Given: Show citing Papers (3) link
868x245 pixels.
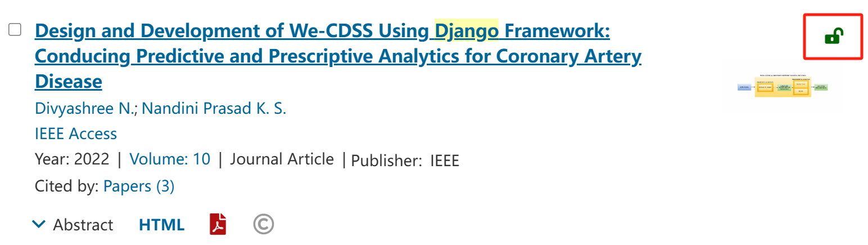Looking at the screenshot, I should (x=139, y=186).
